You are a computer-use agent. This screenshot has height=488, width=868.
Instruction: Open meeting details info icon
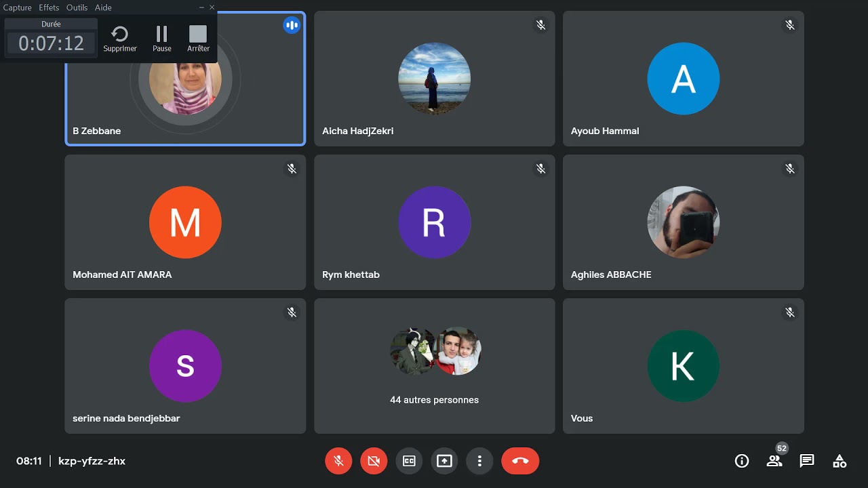pyautogui.click(x=742, y=461)
